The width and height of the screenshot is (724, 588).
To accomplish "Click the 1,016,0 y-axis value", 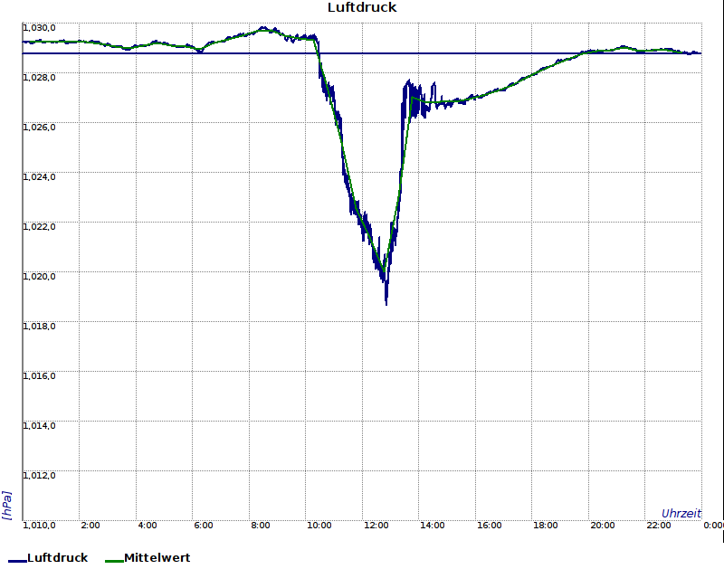I will click(39, 375).
